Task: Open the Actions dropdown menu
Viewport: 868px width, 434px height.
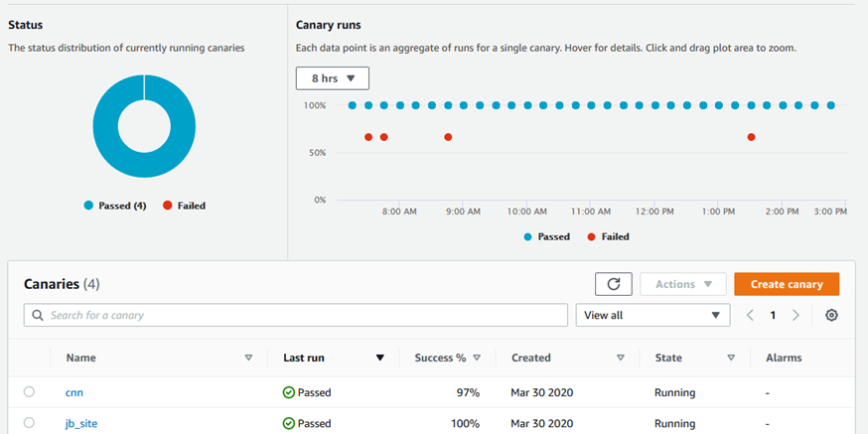Action: tap(683, 284)
